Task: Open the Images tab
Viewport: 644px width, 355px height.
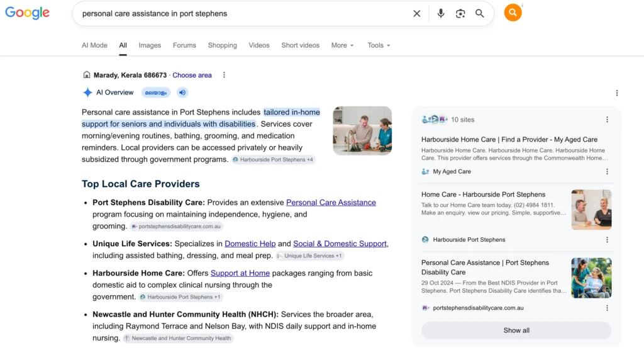Action: click(x=150, y=45)
